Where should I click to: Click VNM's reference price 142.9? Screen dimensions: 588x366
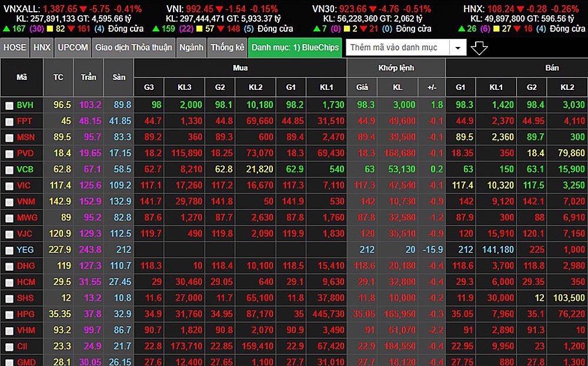[60, 202]
